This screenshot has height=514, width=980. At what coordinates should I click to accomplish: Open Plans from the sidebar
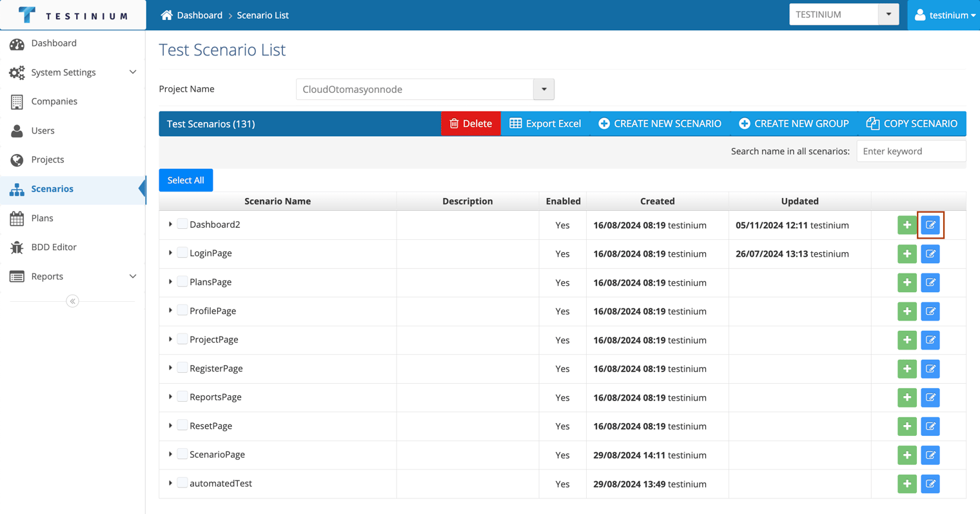point(73,218)
